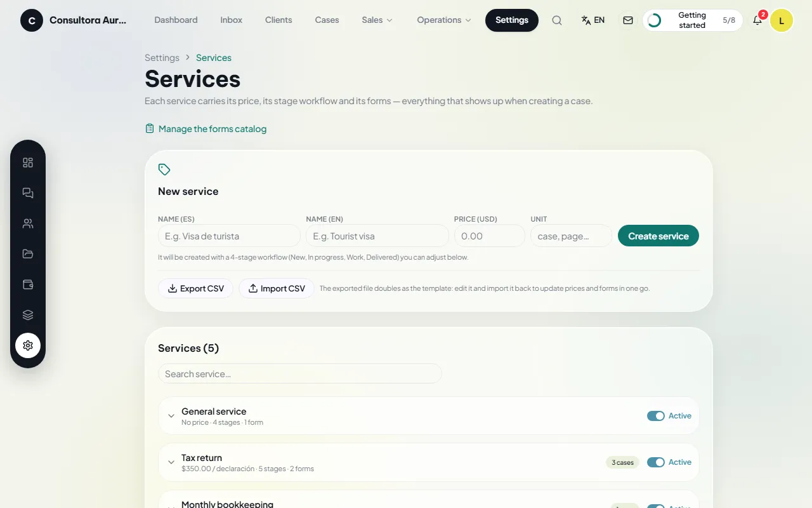
Task: Click the Consultora company logo circle
Action: [32, 20]
